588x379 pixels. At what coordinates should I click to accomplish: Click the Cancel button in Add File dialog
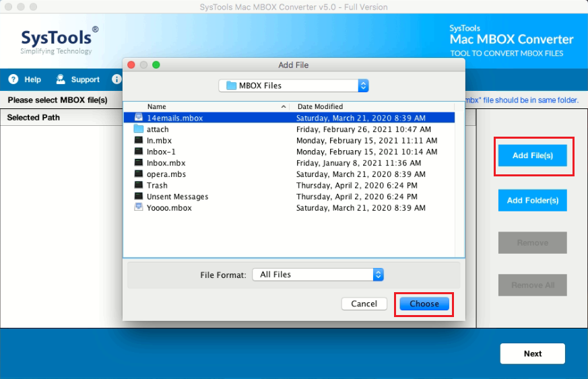[x=364, y=304]
